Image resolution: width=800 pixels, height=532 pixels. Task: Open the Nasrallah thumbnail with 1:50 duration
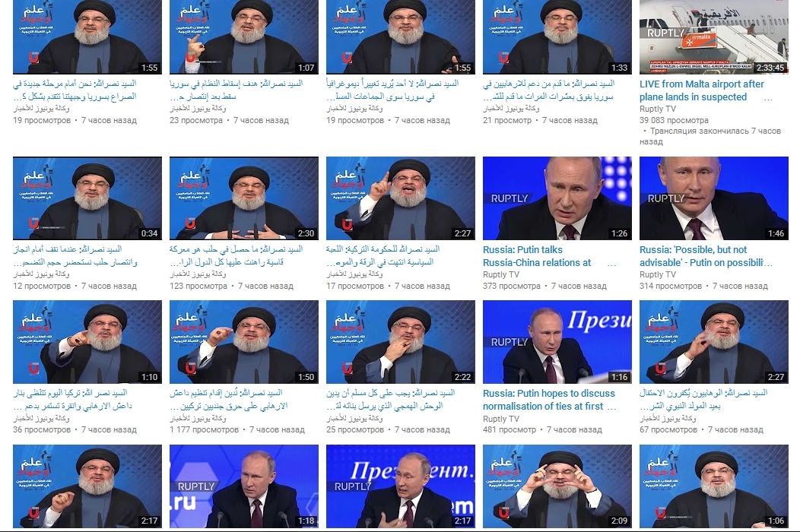244,342
